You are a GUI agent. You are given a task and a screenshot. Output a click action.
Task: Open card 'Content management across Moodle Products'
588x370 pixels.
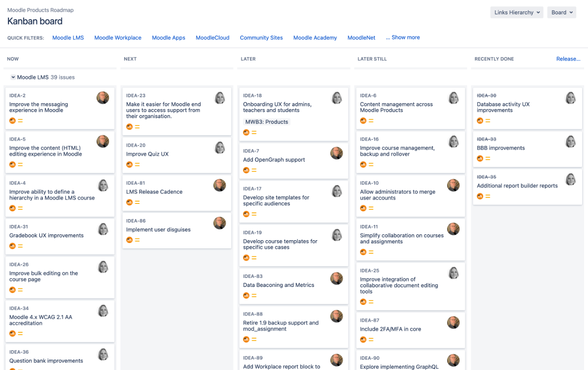pos(411,108)
